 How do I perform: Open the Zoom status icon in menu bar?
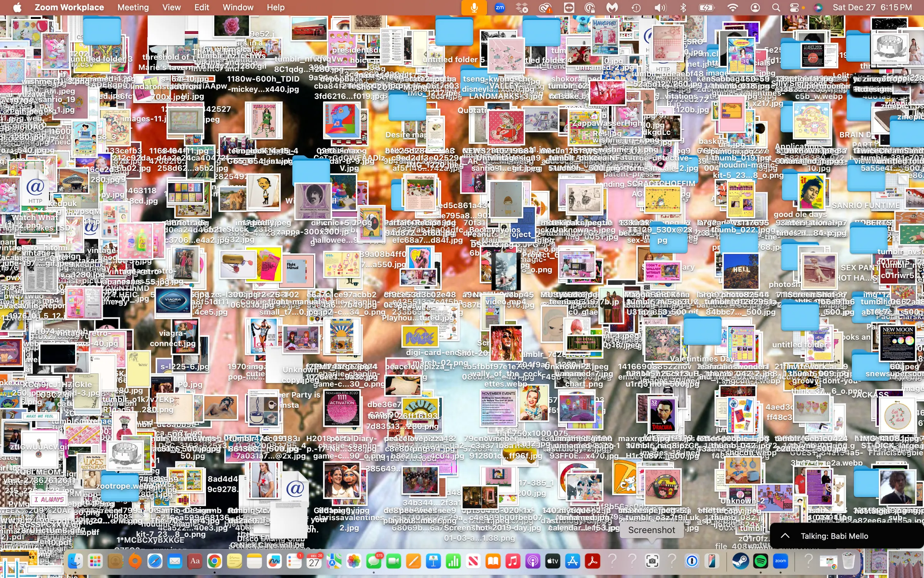500,7
